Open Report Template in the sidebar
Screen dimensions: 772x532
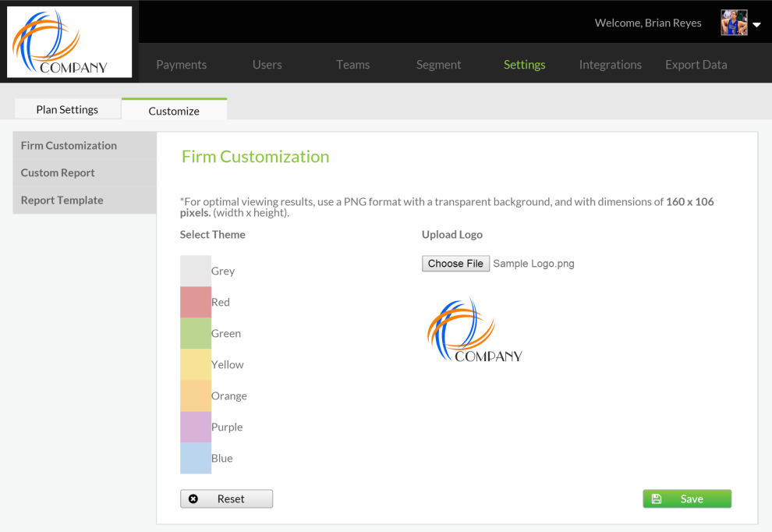click(85, 200)
